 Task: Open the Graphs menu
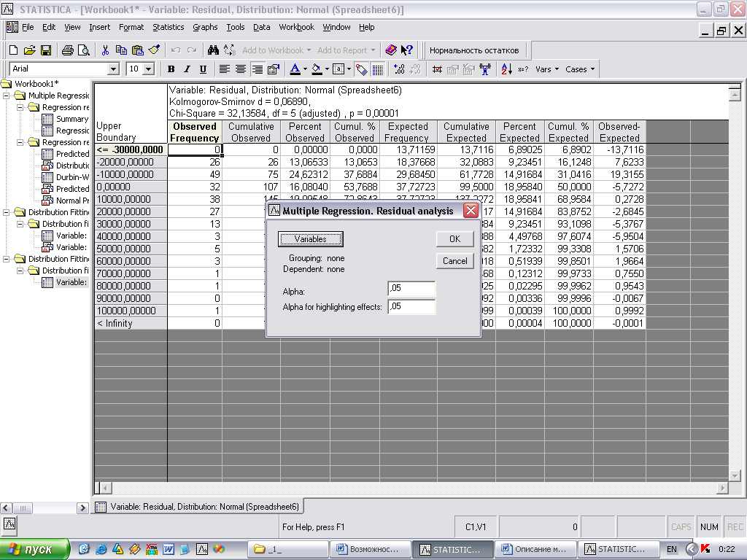(205, 27)
